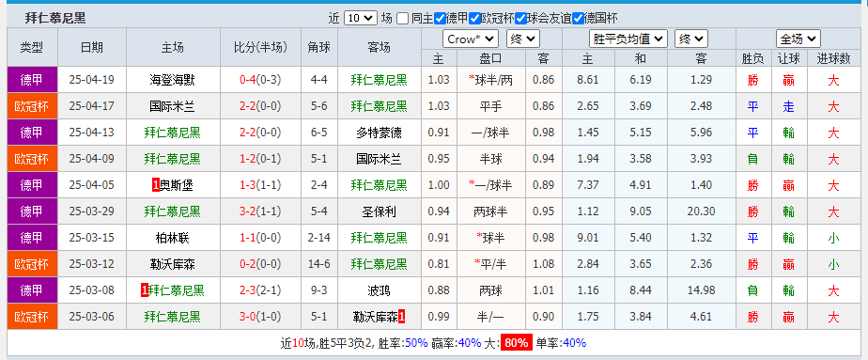The height and width of the screenshot is (360, 868).
Task: Click the *平/半 handicap cell
Action: pos(490,264)
